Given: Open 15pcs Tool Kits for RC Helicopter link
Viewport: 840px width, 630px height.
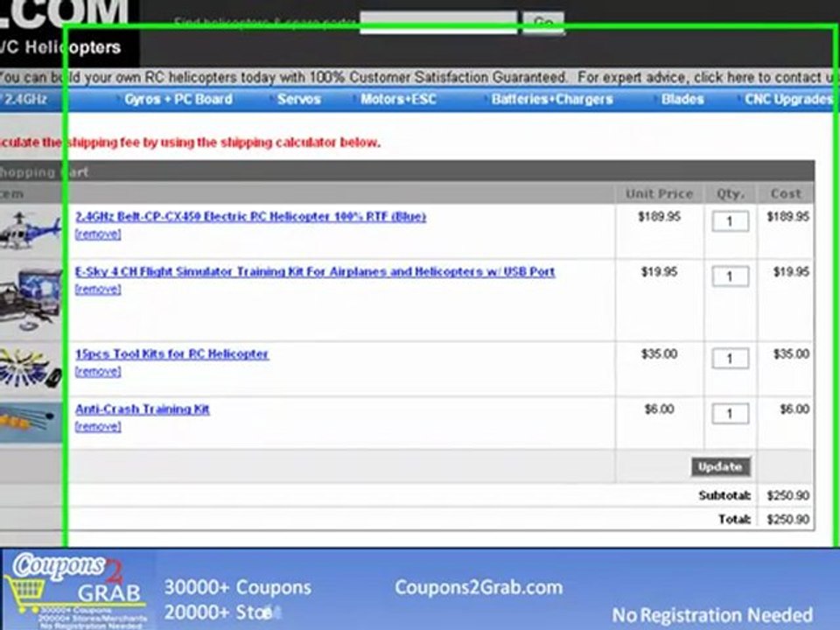Looking at the screenshot, I should tap(172, 354).
